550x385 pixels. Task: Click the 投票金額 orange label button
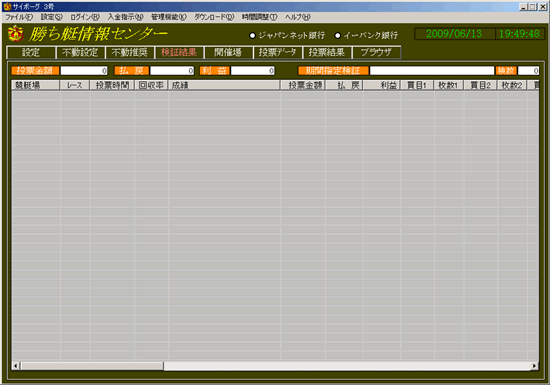click(35, 70)
